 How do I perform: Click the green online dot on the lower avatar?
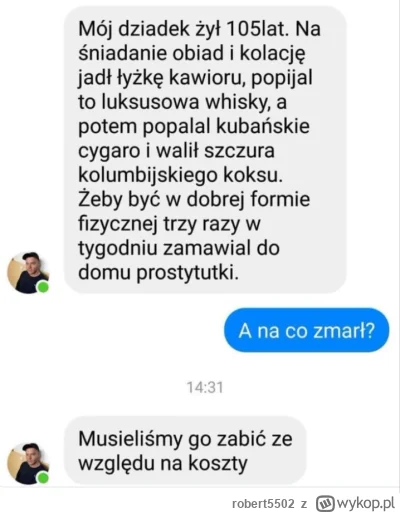[x=43, y=478]
